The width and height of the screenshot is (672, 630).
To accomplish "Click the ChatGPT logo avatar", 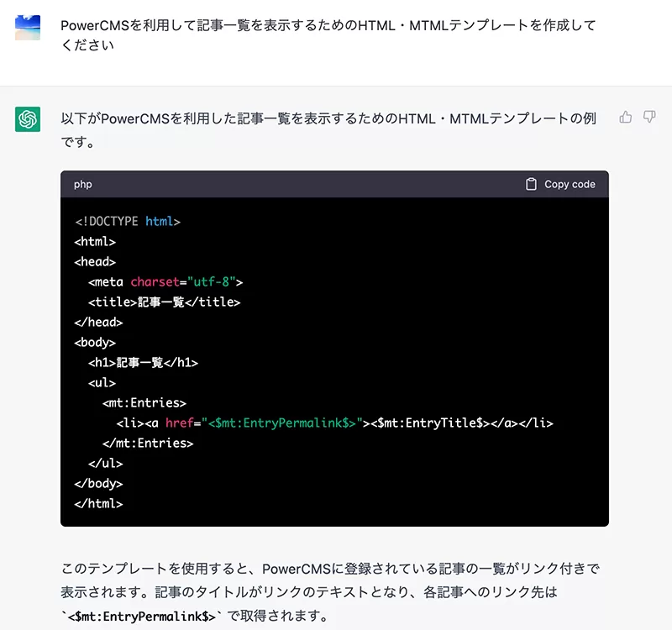I will click(28, 119).
